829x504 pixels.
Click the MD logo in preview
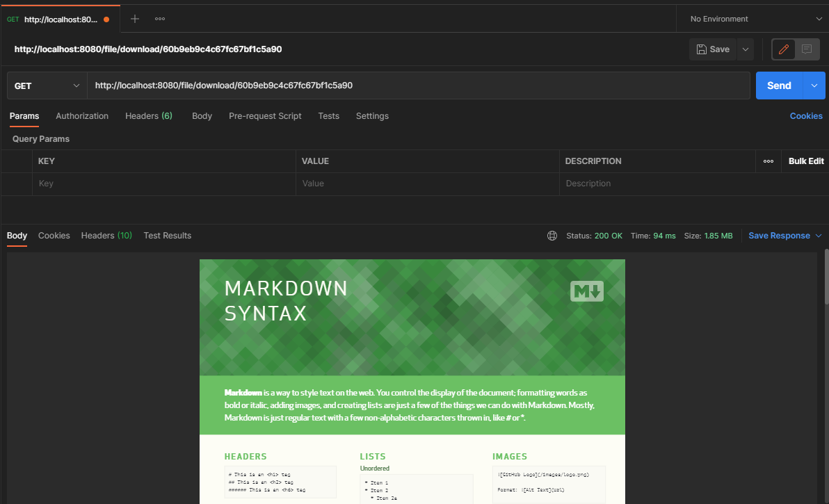pyautogui.click(x=587, y=291)
